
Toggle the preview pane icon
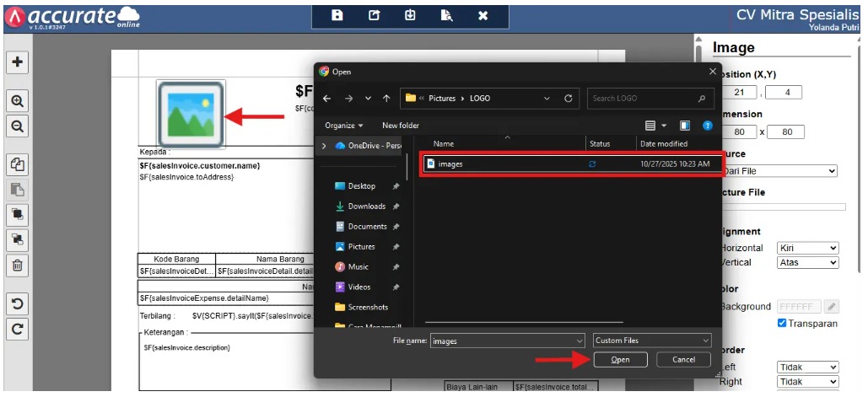click(x=685, y=126)
